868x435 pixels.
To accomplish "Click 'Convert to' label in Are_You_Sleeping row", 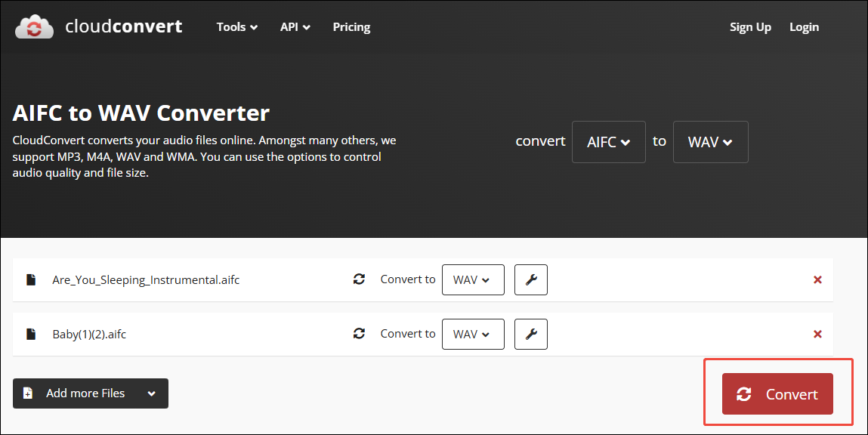I will [x=407, y=279].
